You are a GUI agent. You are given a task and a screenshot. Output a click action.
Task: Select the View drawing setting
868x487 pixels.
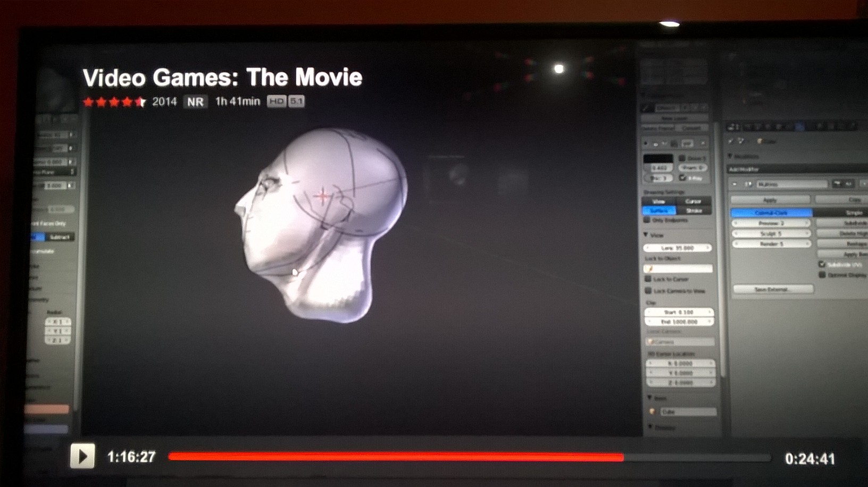659,201
